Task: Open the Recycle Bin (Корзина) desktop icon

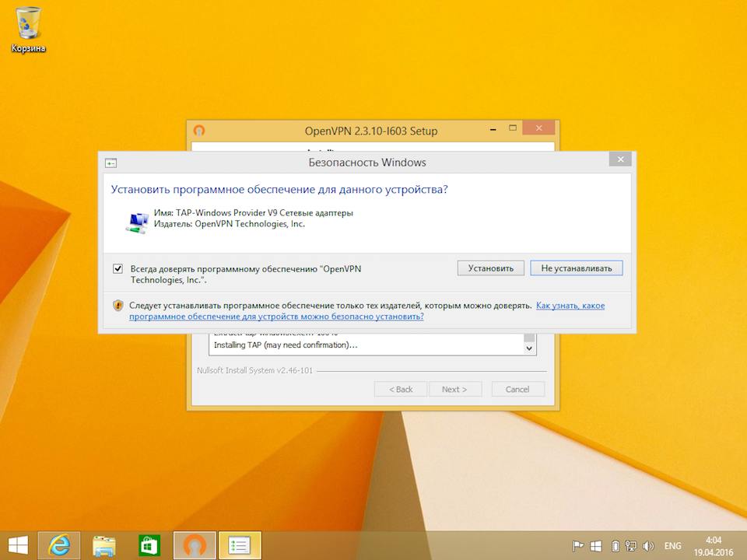Action: click(x=28, y=29)
